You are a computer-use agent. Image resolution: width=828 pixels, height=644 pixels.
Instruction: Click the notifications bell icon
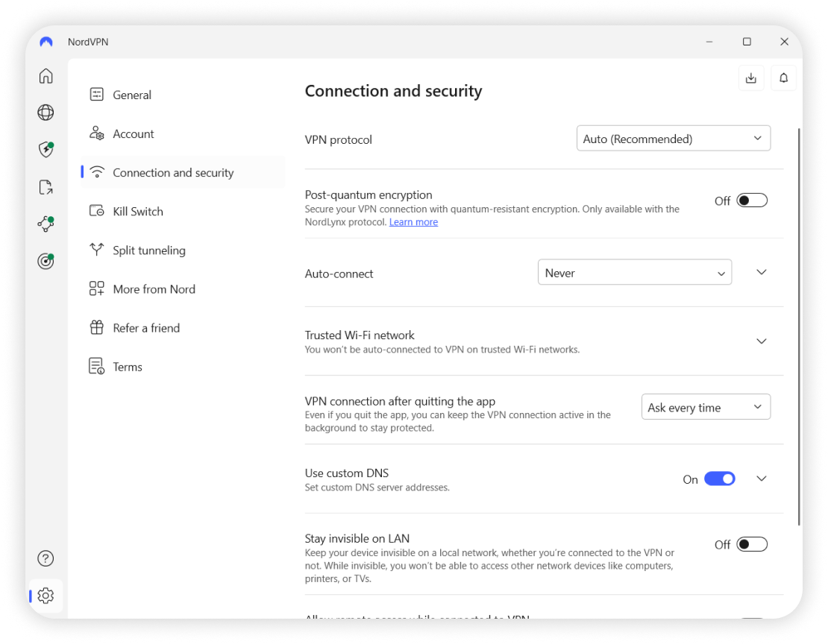click(783, 78)
